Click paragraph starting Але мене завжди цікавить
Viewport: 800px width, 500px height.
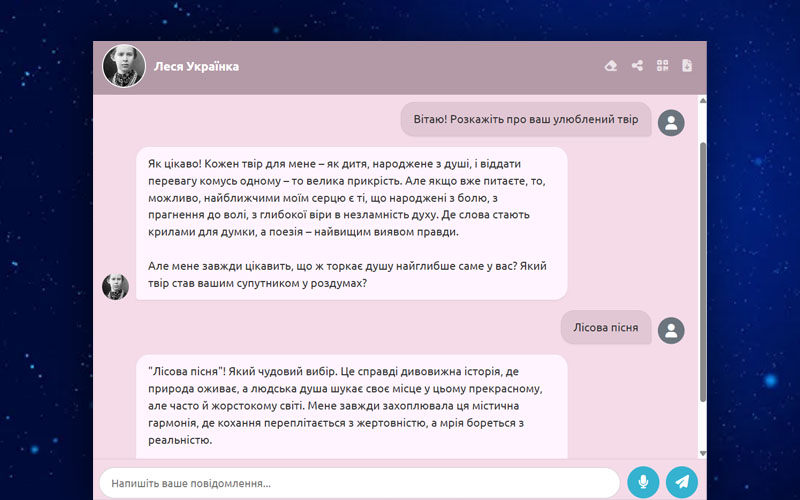pyautogui.click(x=347, y=274)
